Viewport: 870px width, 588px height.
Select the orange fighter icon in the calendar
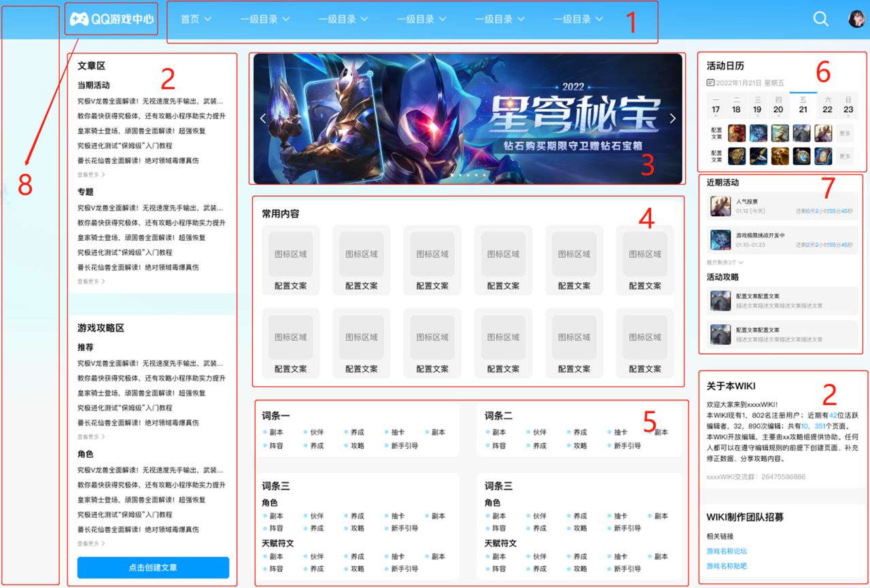point(780,156)
